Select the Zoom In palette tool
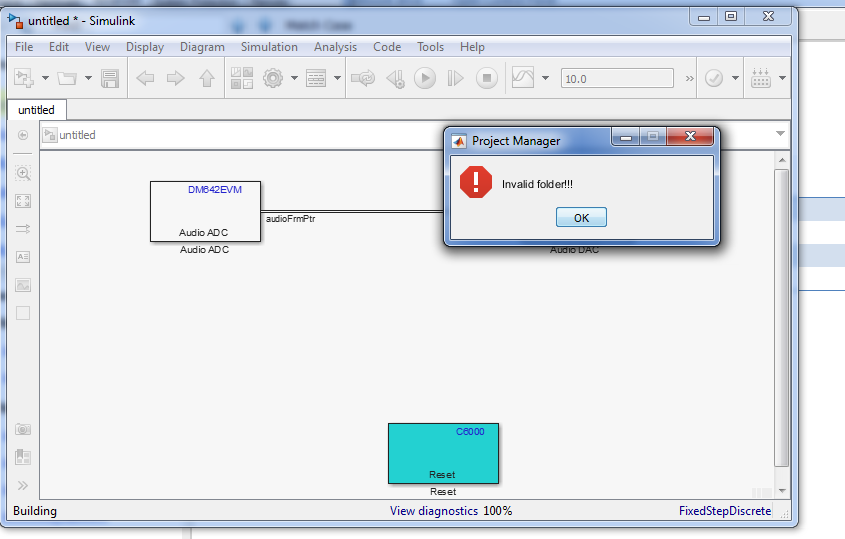Viewport: 845px width, 539px height. [x=23, y=173]
